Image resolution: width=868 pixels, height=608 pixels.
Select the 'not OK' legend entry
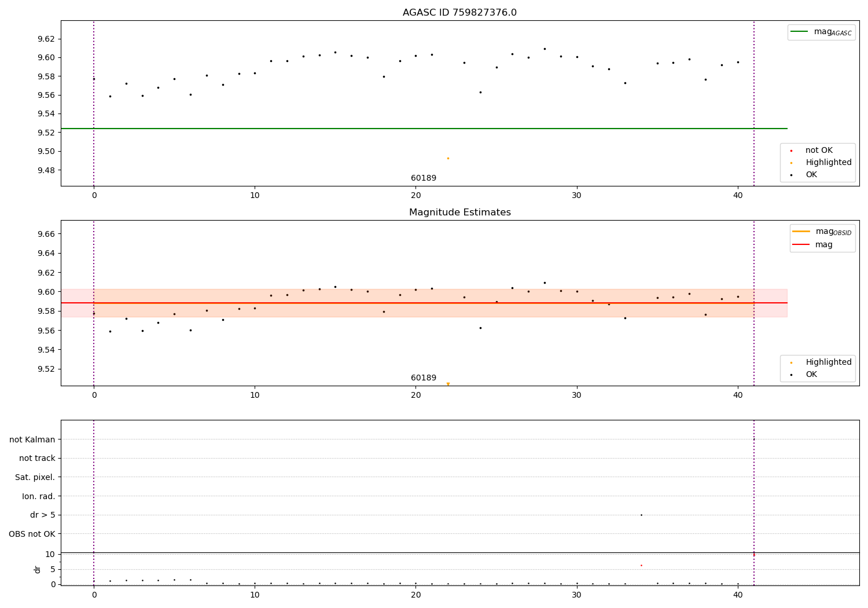coord(818,151)
